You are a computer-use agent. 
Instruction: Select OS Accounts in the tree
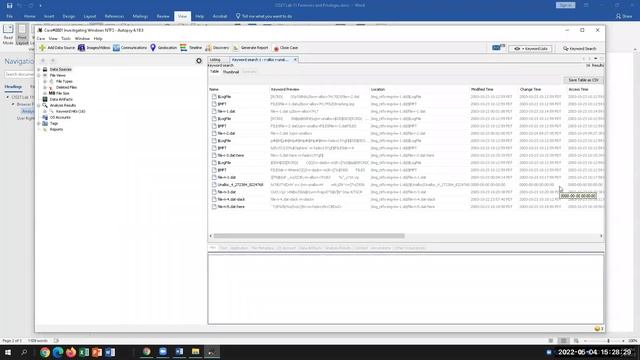60,118
